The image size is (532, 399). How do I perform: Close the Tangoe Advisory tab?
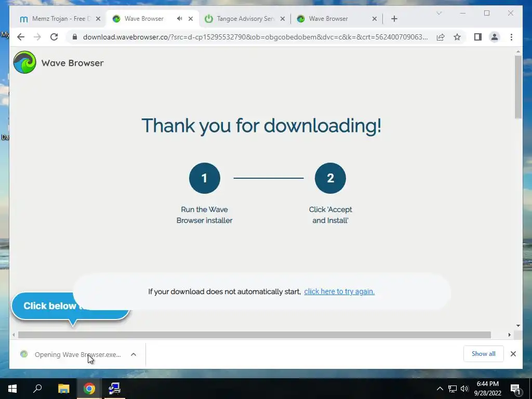(x=282, y=19)
